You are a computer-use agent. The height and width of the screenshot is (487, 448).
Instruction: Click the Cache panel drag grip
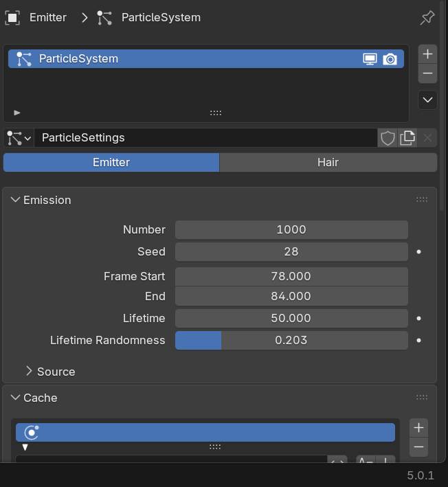[422, 398]
